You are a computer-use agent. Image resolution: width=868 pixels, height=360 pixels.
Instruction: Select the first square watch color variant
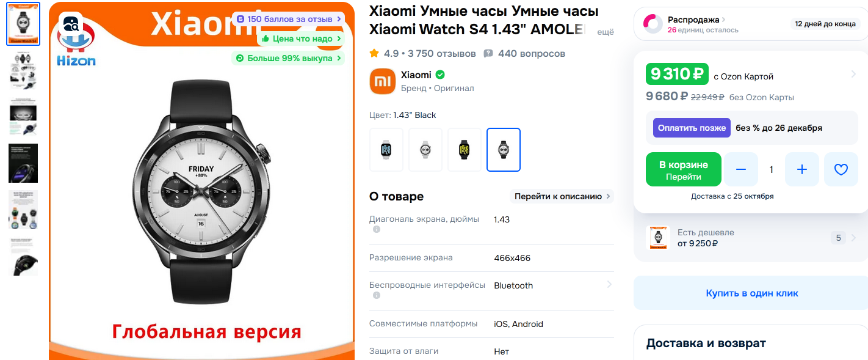point(386,150)
